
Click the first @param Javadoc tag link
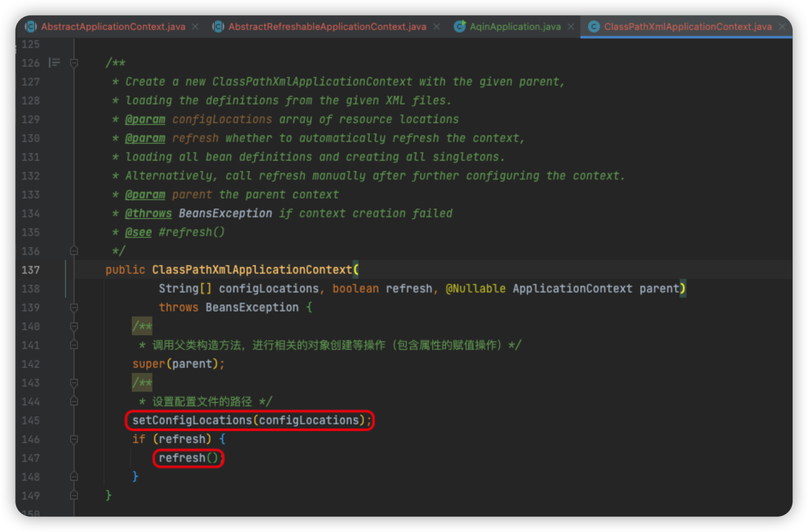(x=145, y=119)
